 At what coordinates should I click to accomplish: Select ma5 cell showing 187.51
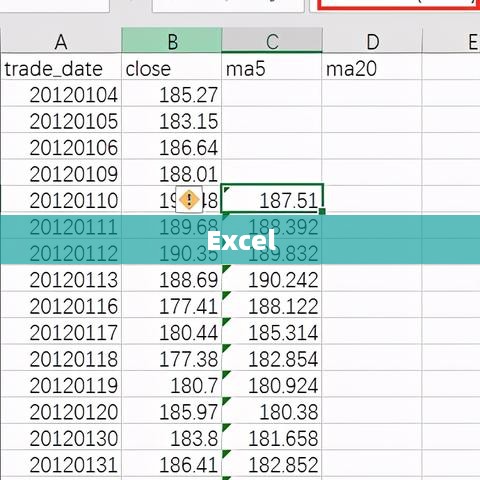click(x=272, y=199)
